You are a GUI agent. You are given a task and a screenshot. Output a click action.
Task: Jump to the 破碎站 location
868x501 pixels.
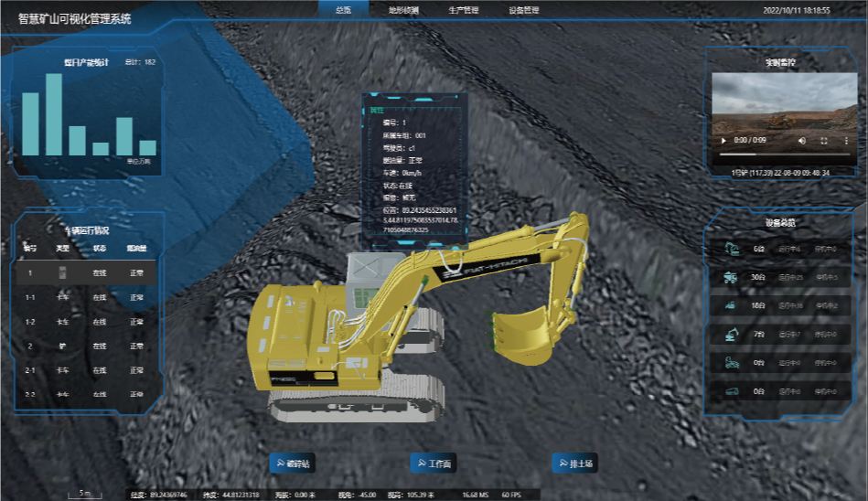(x=293, y=464)
